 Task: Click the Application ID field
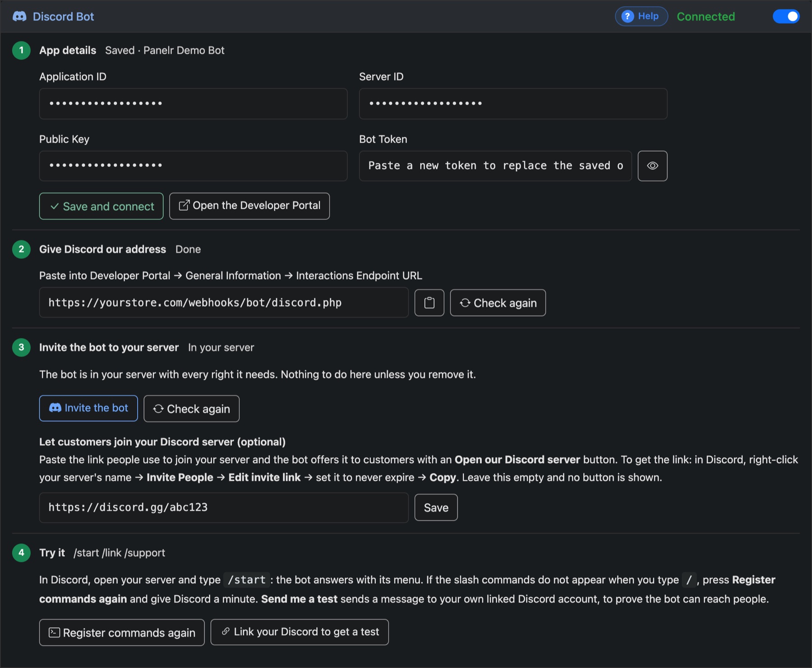[x=193, y=104]
